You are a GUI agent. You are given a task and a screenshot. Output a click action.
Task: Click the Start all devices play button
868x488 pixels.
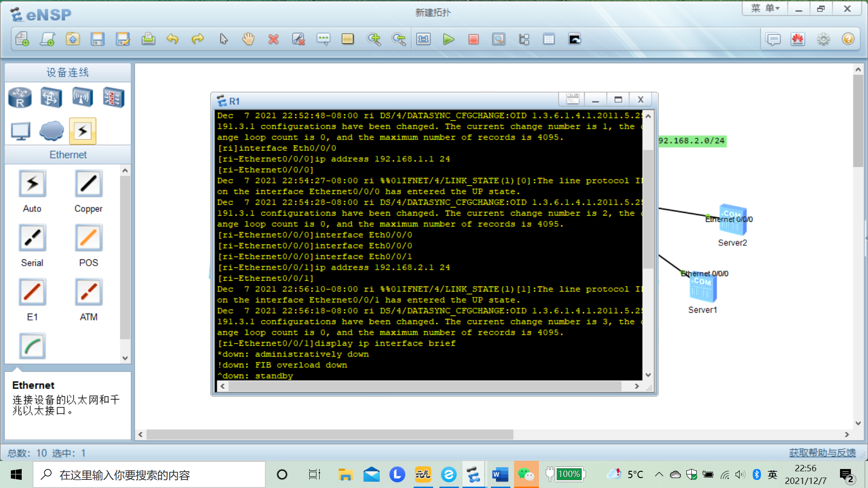coord(448,39)
